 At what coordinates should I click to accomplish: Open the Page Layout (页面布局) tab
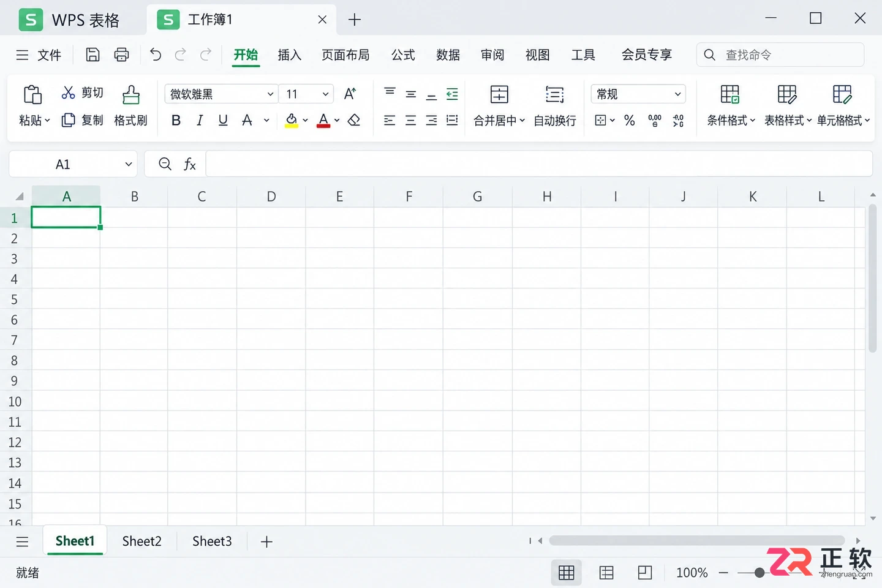pyautogui.click(x=345, y=55)
